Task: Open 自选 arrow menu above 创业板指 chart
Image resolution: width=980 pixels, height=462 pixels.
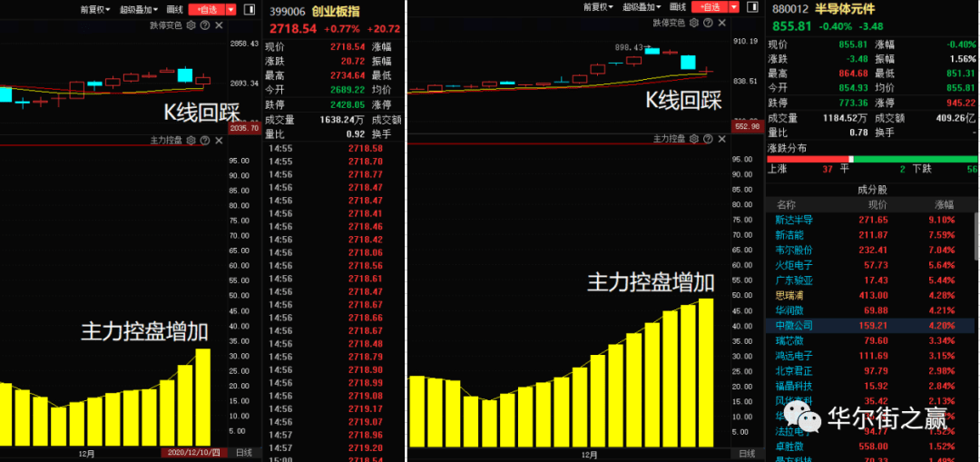Action: 231,9
